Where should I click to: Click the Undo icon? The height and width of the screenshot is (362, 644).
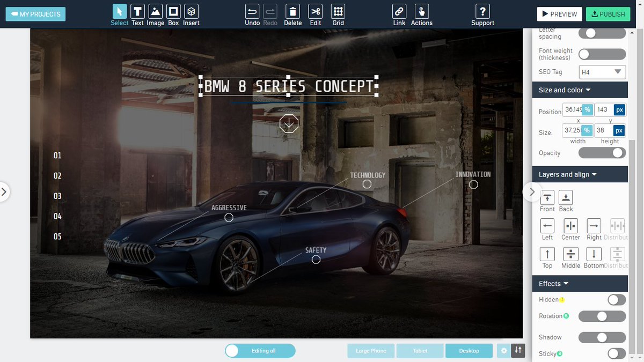(252, 12)
